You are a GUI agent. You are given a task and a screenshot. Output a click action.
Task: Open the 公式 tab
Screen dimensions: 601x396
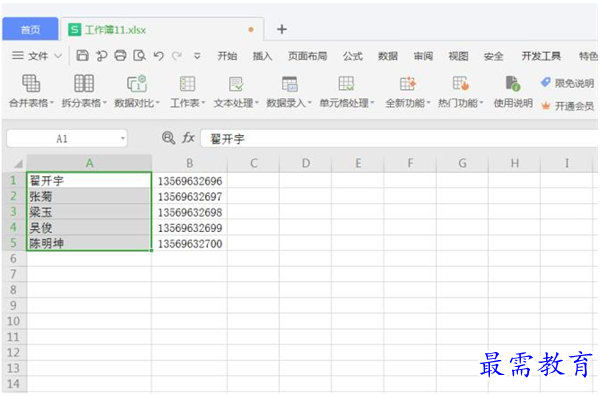(353, 56)
